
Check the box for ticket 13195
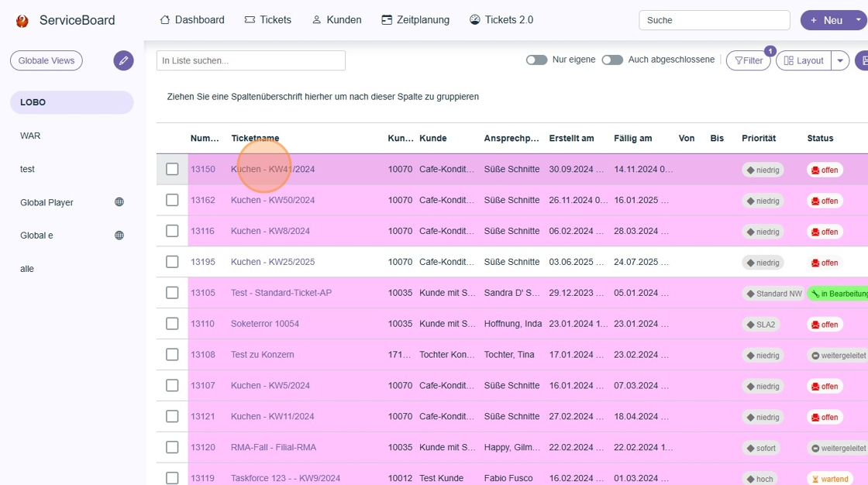pyautogui.click(x=172, y=262)
